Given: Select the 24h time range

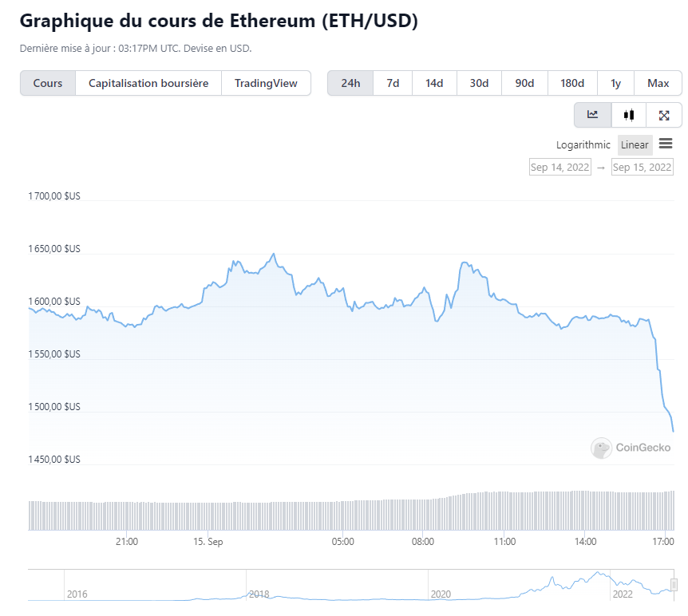Looking at the screenshot, I should pos(350,83).
